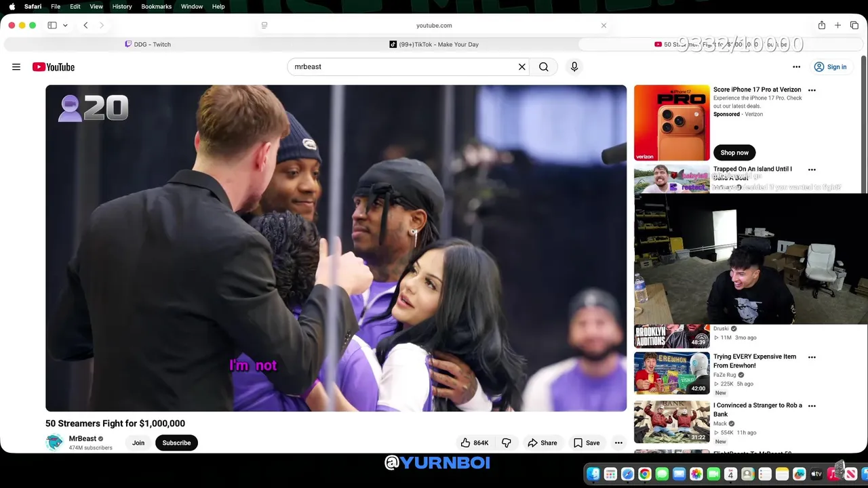Open MrBeast channel avatar

[54, 443]
